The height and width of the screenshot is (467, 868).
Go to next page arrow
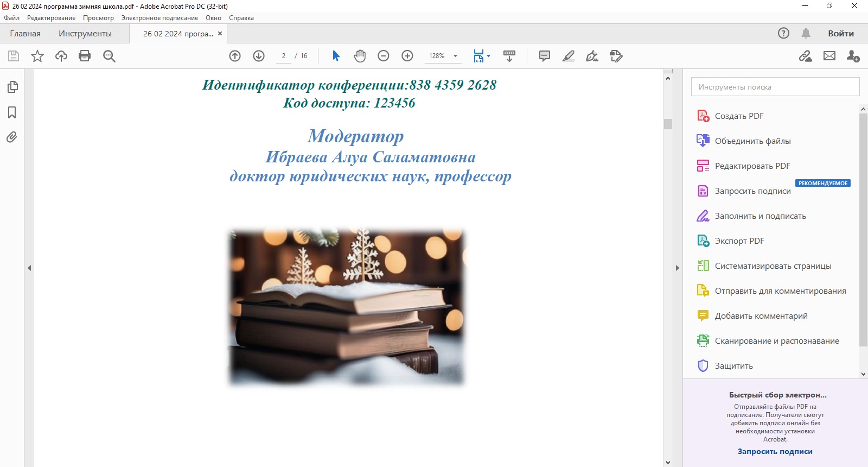tap(259, 56)
